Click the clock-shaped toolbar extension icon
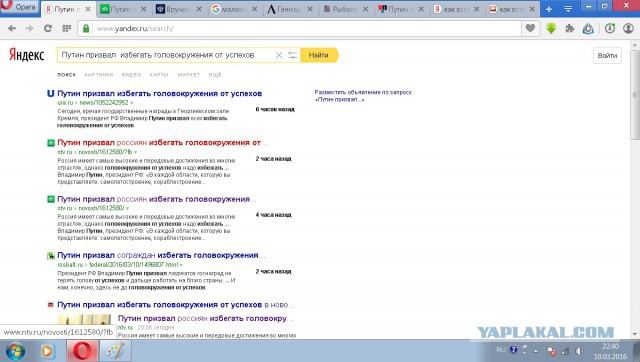The height and width of the screenshot is (362, 640). (x=610, y=28)
